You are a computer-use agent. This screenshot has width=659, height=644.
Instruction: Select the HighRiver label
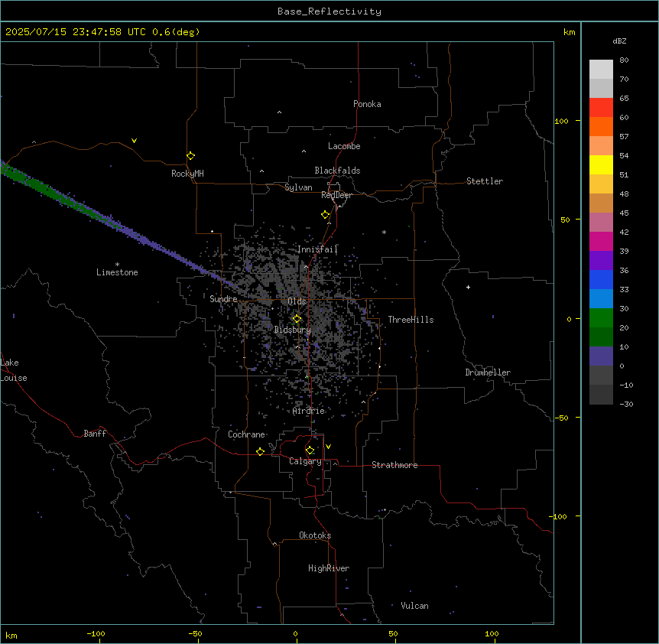coord(329,568)
